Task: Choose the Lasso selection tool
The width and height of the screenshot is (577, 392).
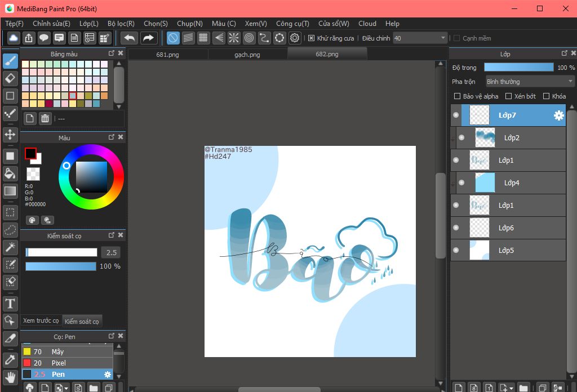Action: (x=10, y=230)
